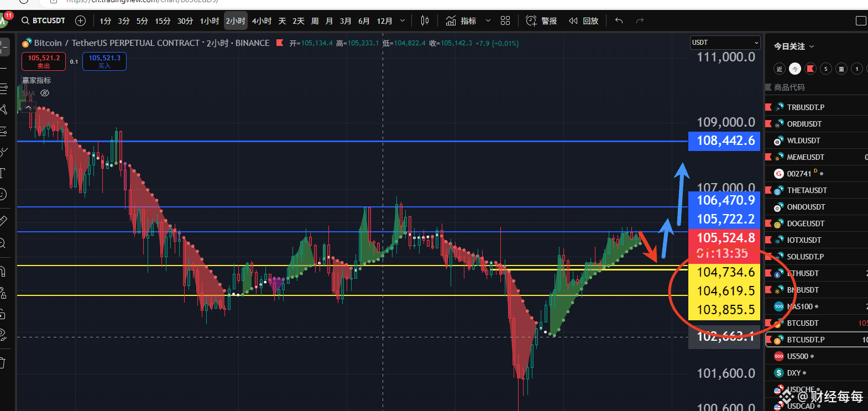This screenshot has height=411, width=868.
Task: Select the text annotation tool
Action: tap(3, 173)
